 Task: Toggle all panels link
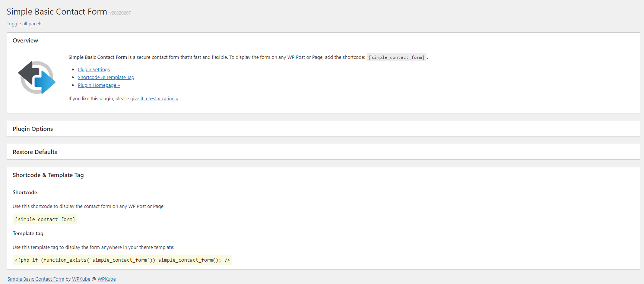pyautogui.click(x=25, y=24)
